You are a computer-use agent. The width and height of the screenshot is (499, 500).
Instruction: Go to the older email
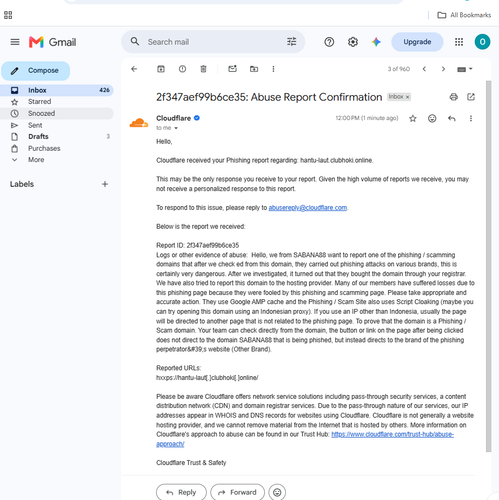[443, 69]
